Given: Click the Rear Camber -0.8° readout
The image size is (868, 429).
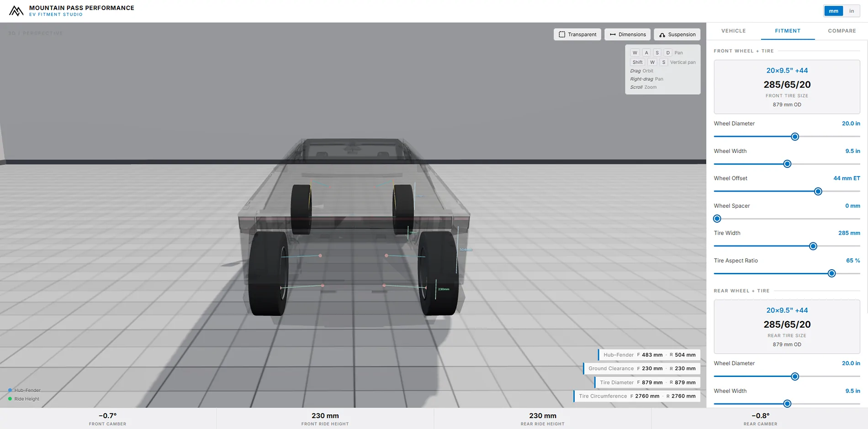Looking at the screenshot, I should (760, 419).
